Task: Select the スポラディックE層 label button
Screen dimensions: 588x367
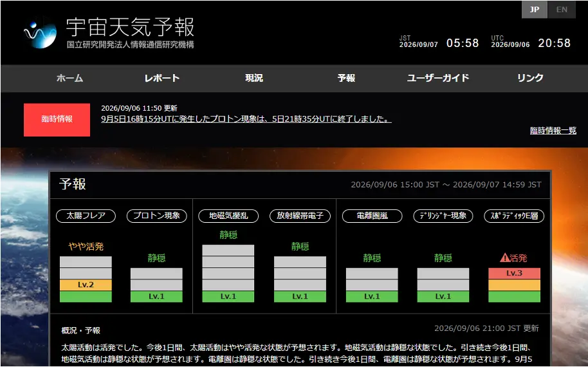Action: pyautogui.click(x=514, y=216)
